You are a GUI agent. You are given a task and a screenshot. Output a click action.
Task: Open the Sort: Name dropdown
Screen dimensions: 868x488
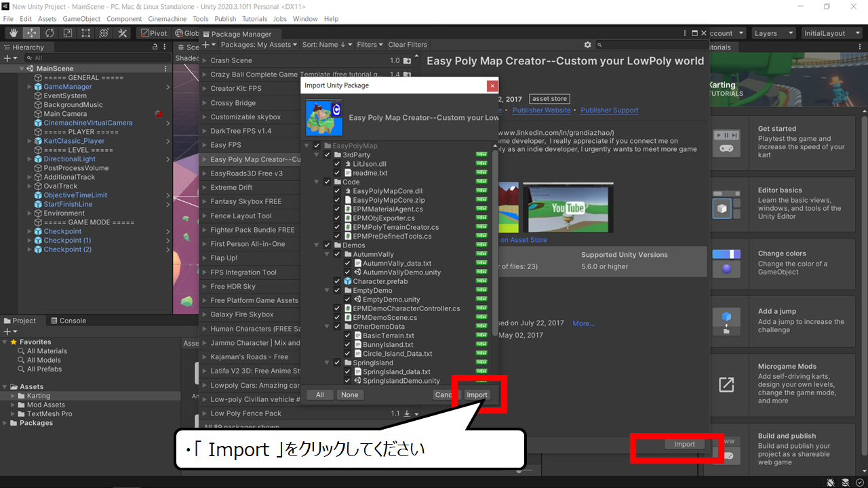tap(328, 45)
